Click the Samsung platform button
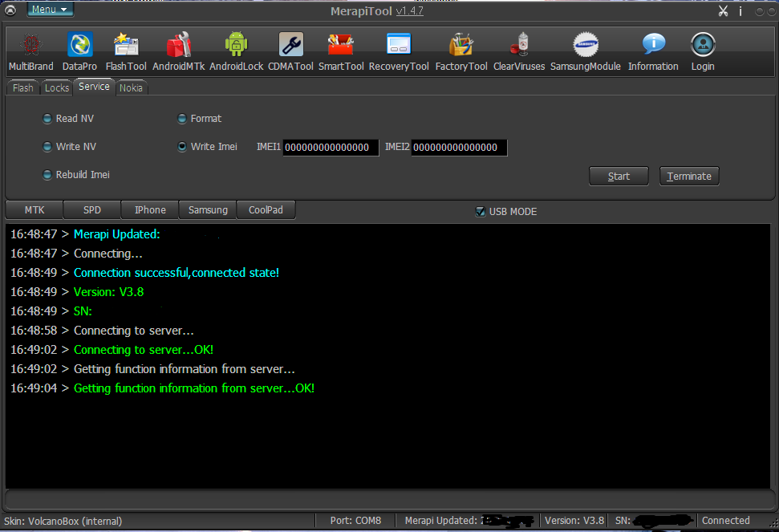779x532 pixels. [x=208, y=210]
